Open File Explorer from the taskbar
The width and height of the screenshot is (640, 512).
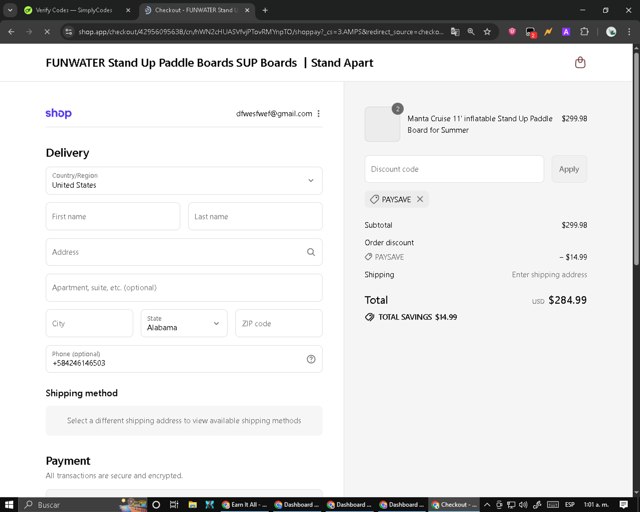click(x=192, y=505)
